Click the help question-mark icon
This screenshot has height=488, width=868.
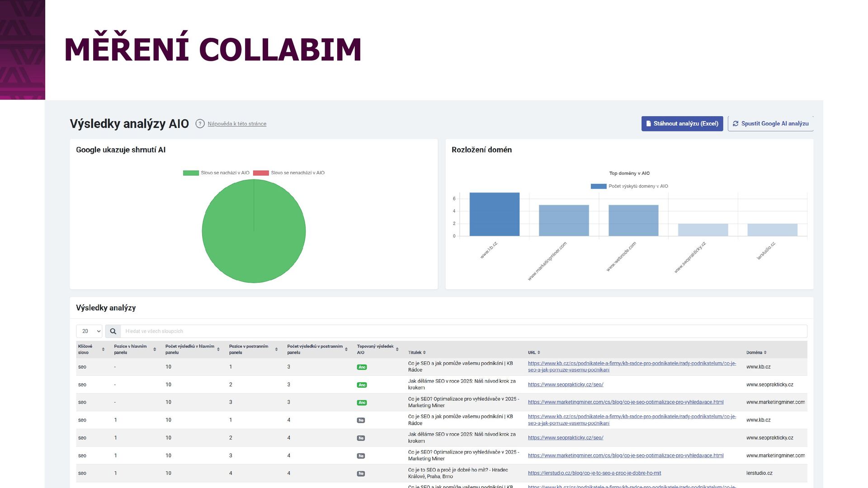point(200,123)
